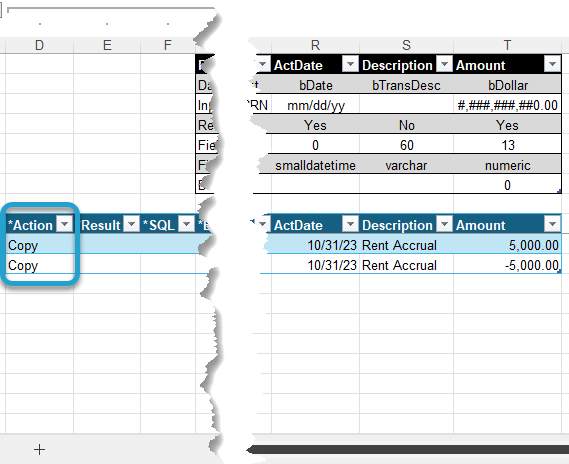Screen dimensions: 569x464
Task: Click the blue table Amount header text
Action: click(480, 225)
